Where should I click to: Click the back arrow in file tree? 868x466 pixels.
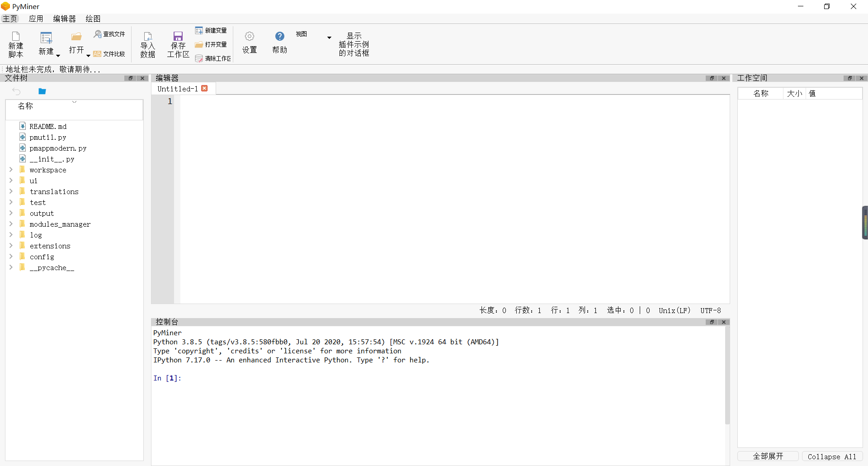click(x=17, y=91)
